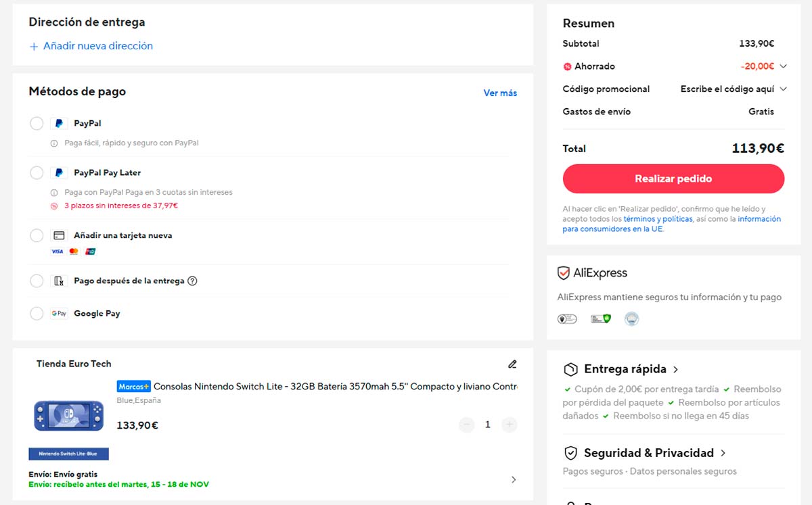
Task: Click the Google Pay logo icon
Action: (x=59, y=314)
